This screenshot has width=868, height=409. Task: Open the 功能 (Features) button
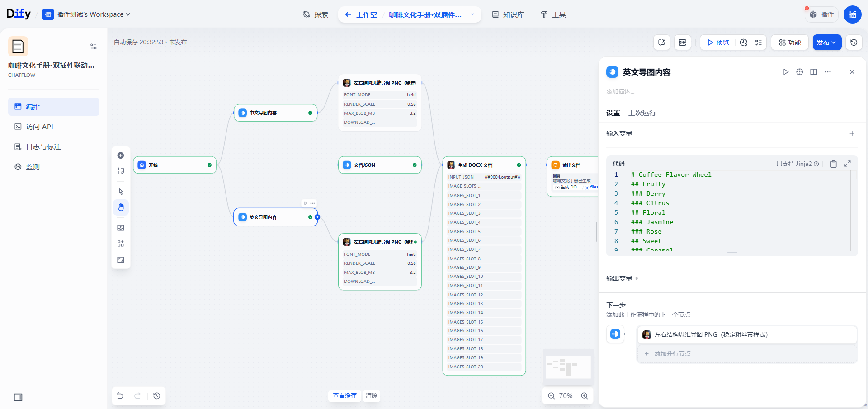(790, 42)
